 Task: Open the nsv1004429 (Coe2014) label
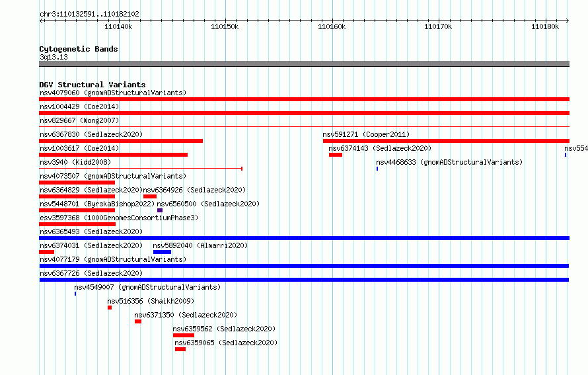(x=79, y=106)
